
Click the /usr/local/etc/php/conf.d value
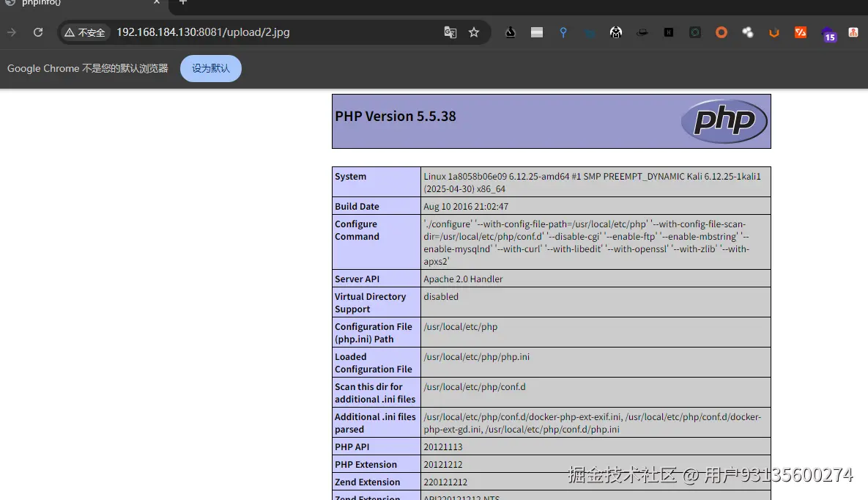(x=475, y=386)
